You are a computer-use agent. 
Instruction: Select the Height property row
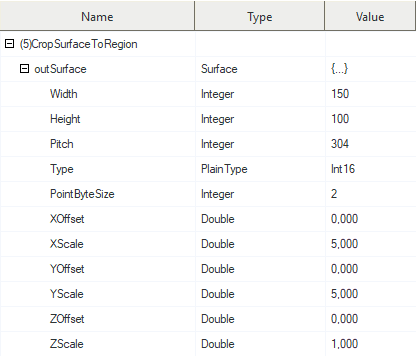coord(208,119)
